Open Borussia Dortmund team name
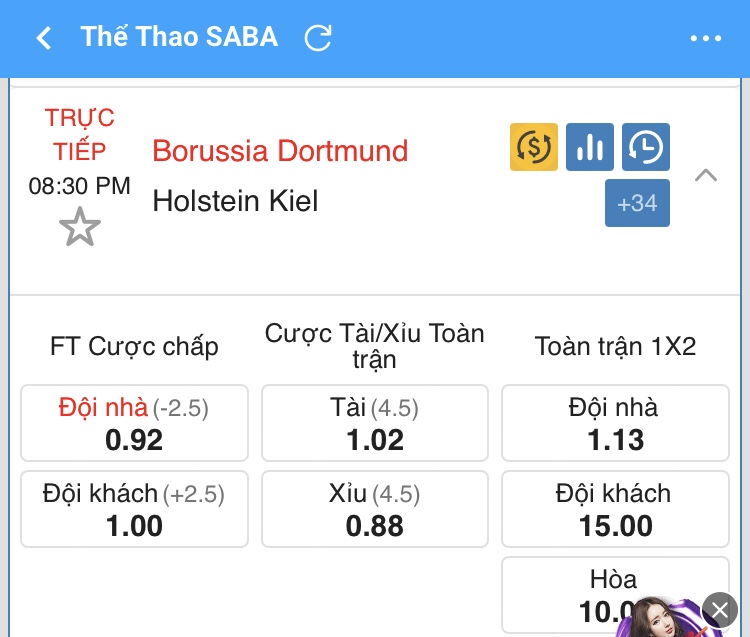Image resolution: width=750 pixels, height=637 pixels. (x=280, y=151)
